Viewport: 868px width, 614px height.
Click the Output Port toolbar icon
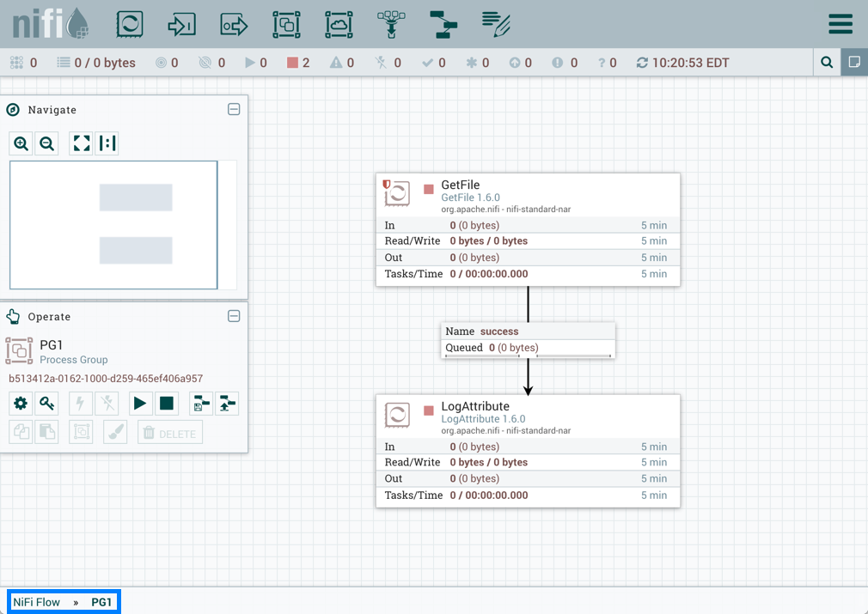point(234,24)
